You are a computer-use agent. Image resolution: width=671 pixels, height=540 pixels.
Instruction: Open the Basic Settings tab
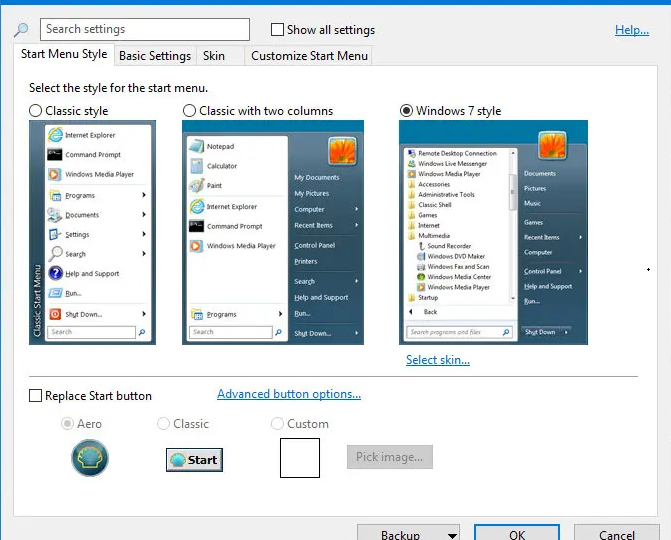coord(155,56)
